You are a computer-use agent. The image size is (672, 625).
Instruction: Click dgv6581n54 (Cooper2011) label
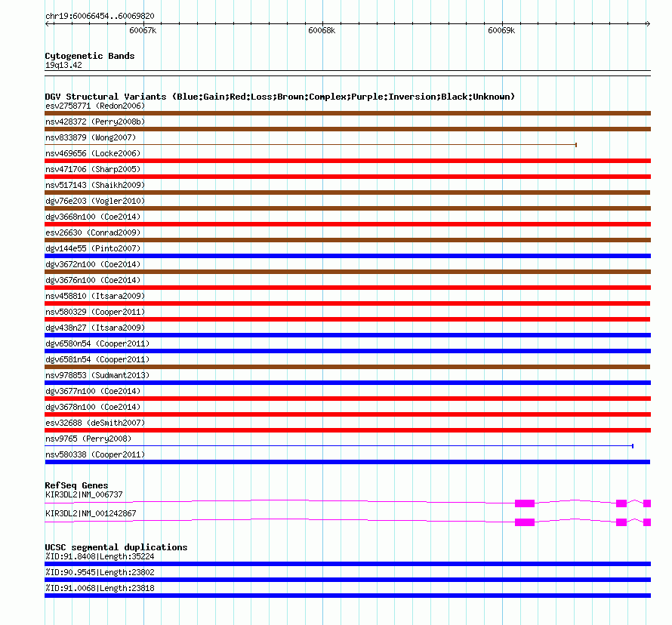click(97, 359)
